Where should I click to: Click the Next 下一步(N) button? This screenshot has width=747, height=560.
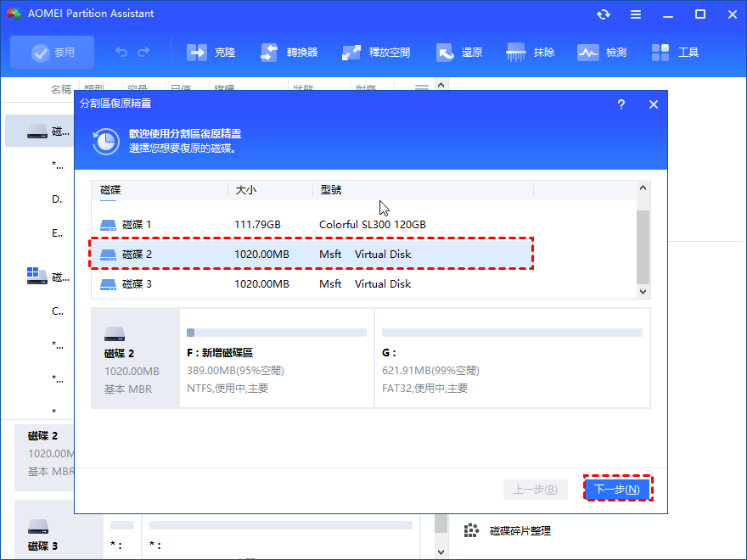pos(617,489)
